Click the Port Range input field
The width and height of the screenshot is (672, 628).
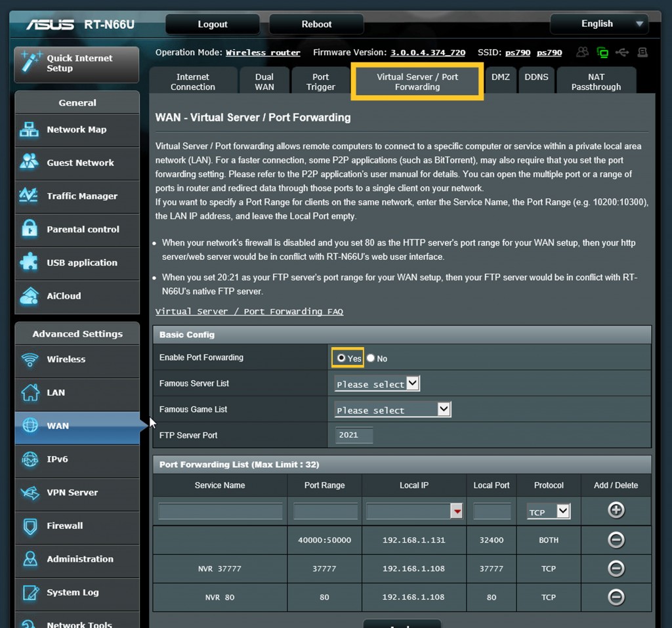click(x=325, y=511)
